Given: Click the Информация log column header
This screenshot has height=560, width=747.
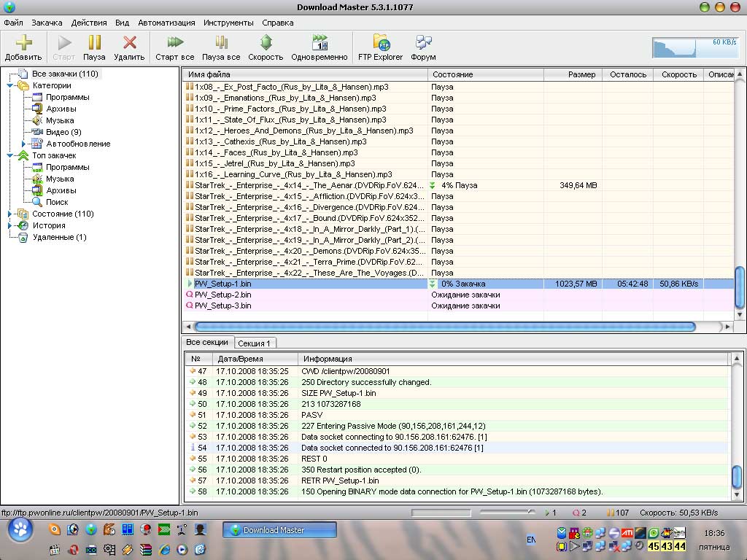Looking at the screenshot, I should (x=513, y=359).
